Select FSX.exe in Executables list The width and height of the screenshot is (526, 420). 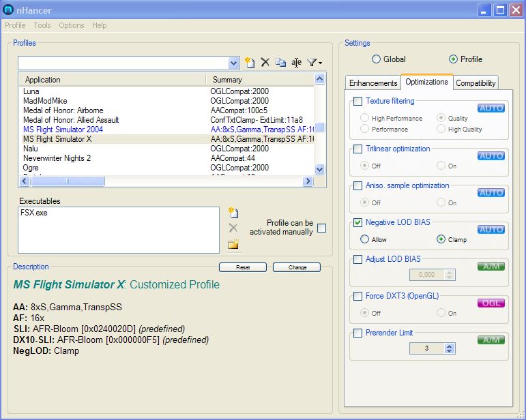click(x=34, y=213)
